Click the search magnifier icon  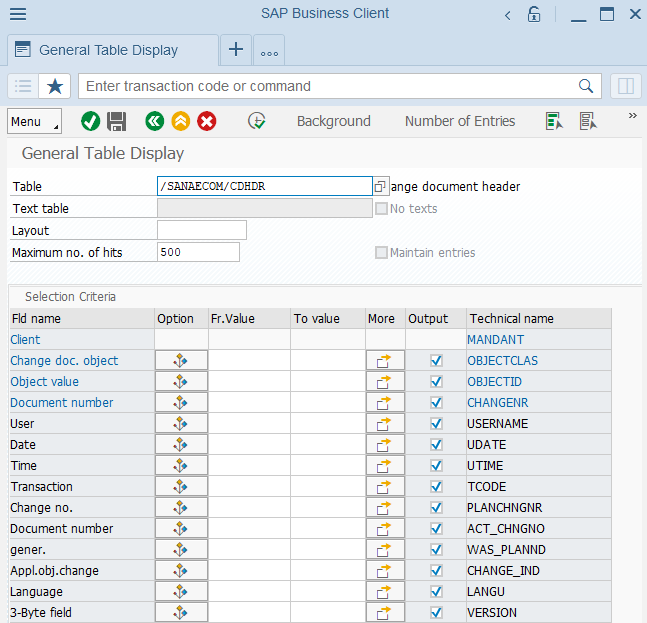coord(586,86)
